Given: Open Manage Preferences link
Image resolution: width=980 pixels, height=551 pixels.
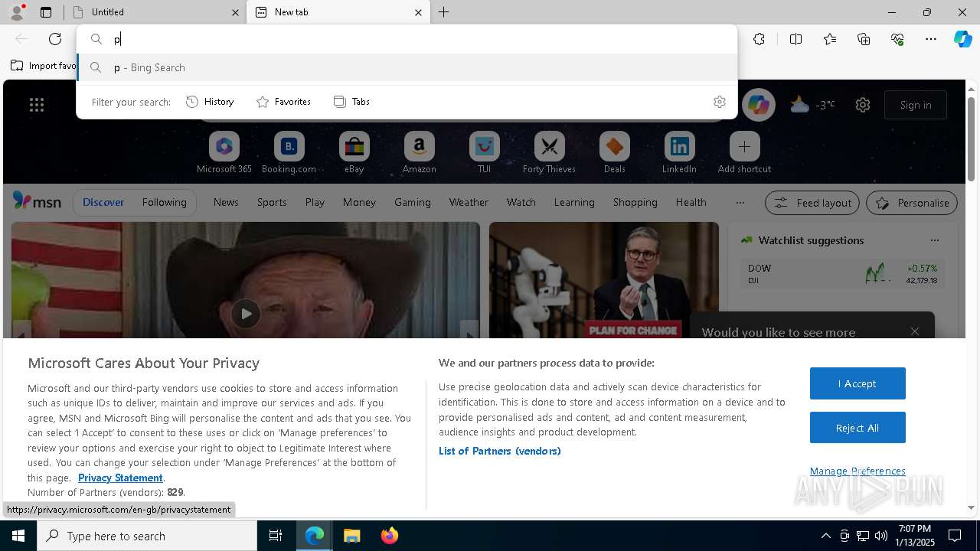Looking at the screenshot, I should (857, 471).
